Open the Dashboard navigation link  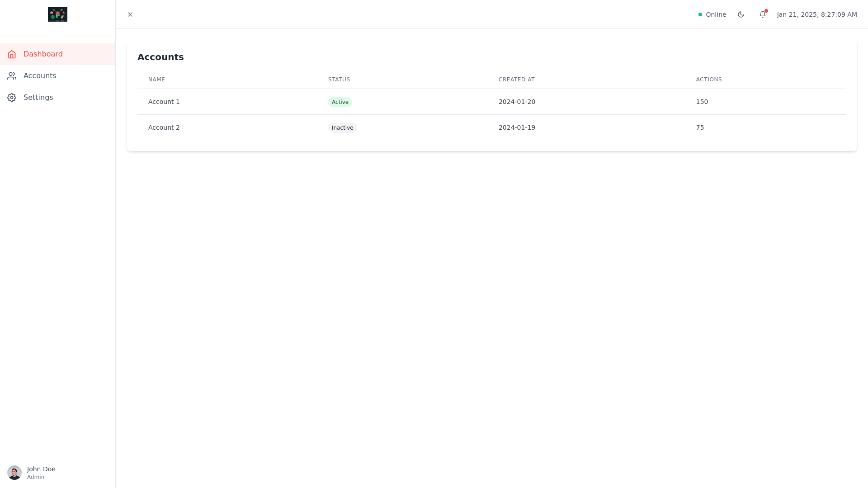(43, 54)
